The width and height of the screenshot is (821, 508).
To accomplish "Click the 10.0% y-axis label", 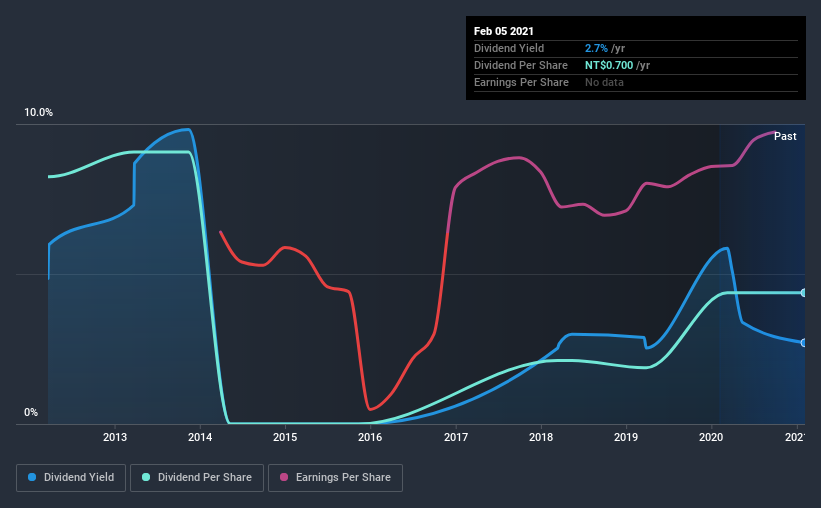I will [38, 113].
